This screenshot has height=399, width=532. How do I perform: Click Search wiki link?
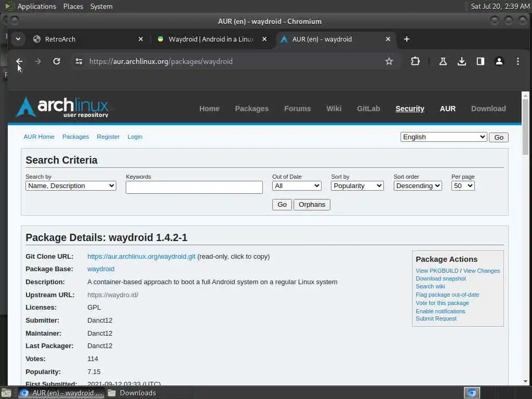pyautogui.click(x=430, y=287)
